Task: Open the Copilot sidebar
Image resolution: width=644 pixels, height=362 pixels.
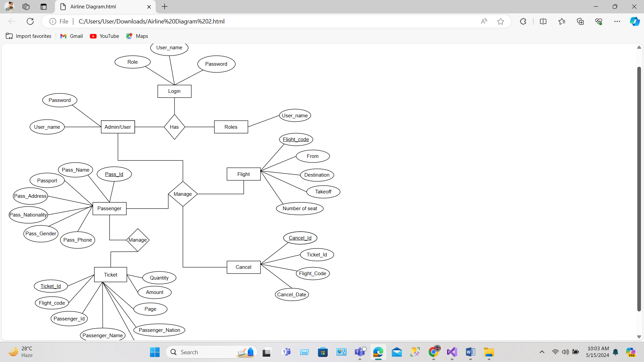Action: tap(634, 21)
